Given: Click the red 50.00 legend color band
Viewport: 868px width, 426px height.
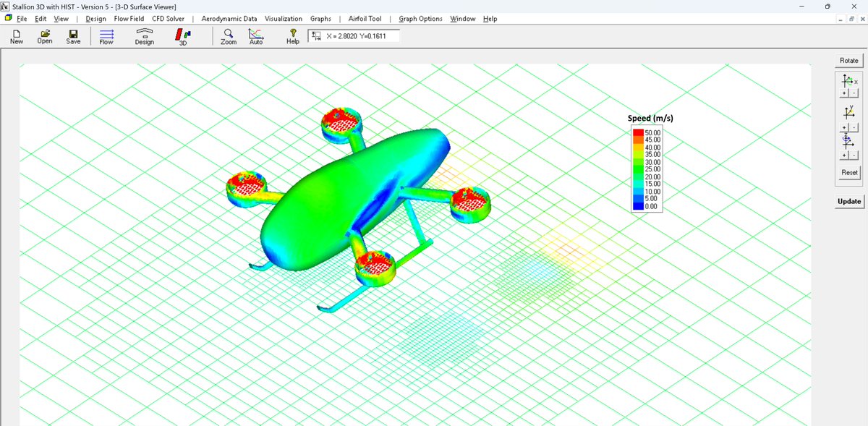Looking at the screenshot, I should pyautogui.click(x=638, y=133).
